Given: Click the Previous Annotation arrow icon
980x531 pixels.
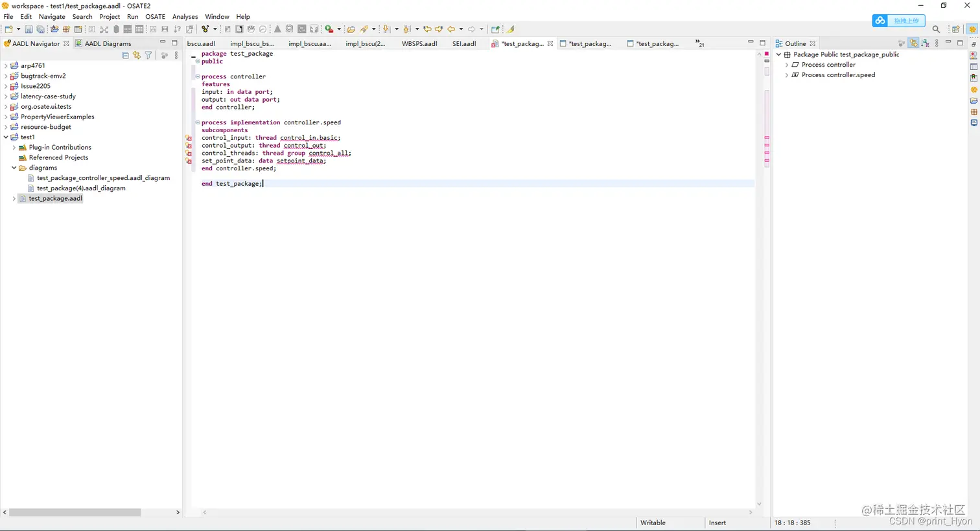Looking at the screenshot, I should 407,29.
